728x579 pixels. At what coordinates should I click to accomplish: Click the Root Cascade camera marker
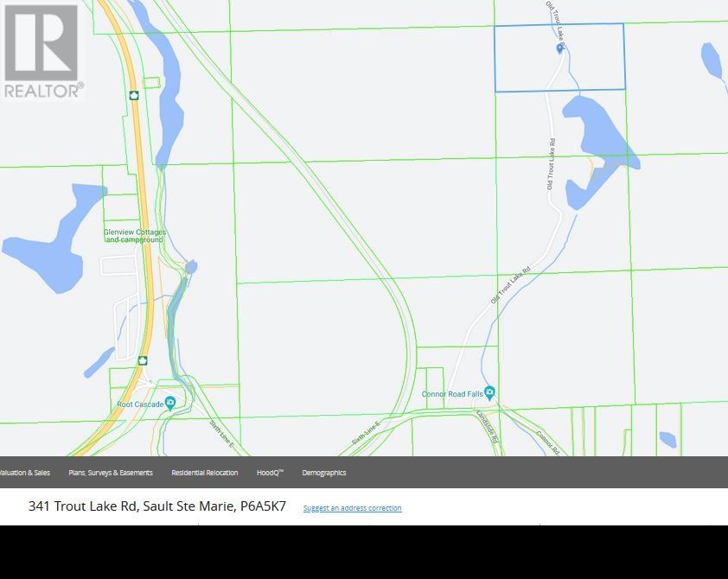[x=170, y=403]
